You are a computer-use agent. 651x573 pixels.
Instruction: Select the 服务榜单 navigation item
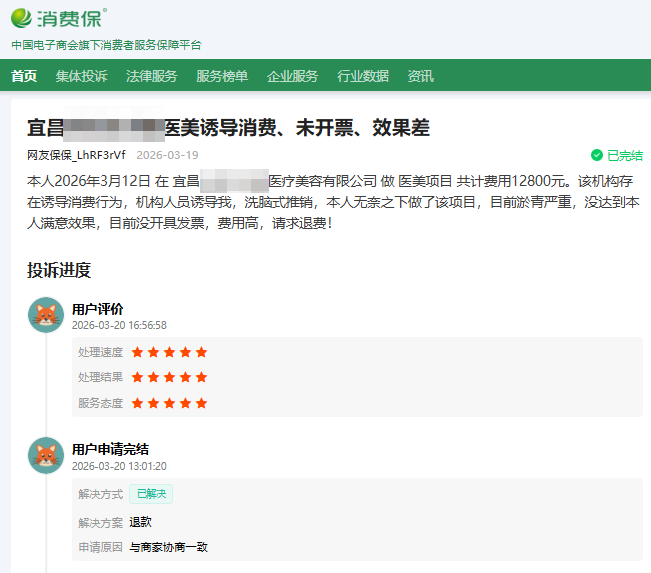pos(222,76)
